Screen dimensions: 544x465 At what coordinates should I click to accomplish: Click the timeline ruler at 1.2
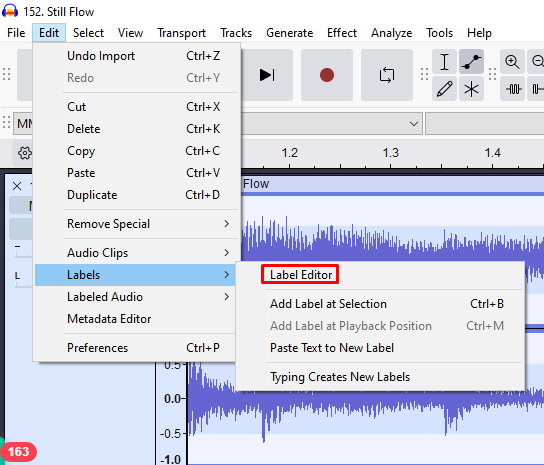(290, 153)
